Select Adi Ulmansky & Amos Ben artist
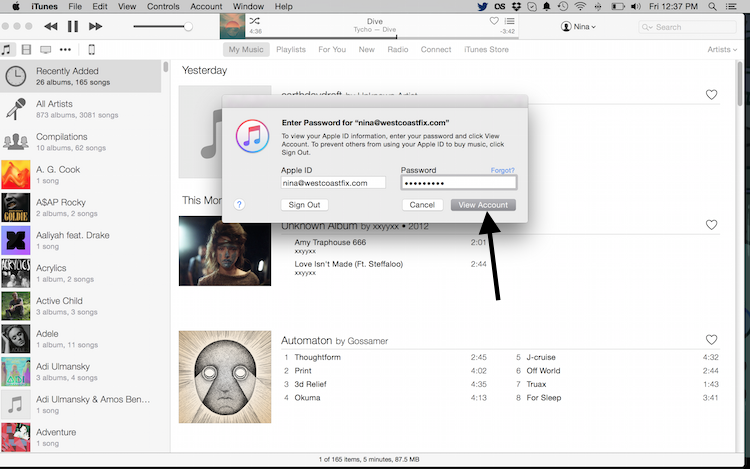Screen dimensions: 750x469 [81, 404]
